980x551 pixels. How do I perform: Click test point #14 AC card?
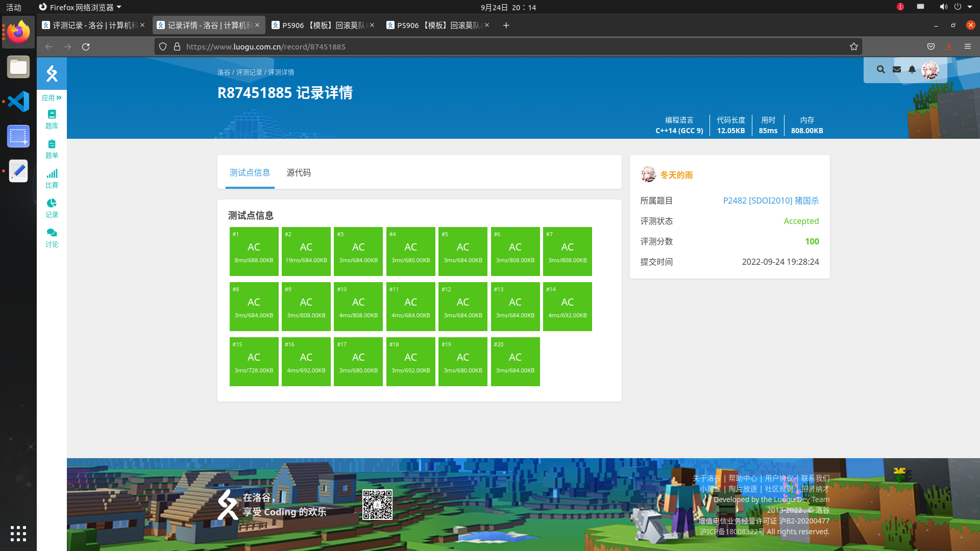(x=567, y=307)
